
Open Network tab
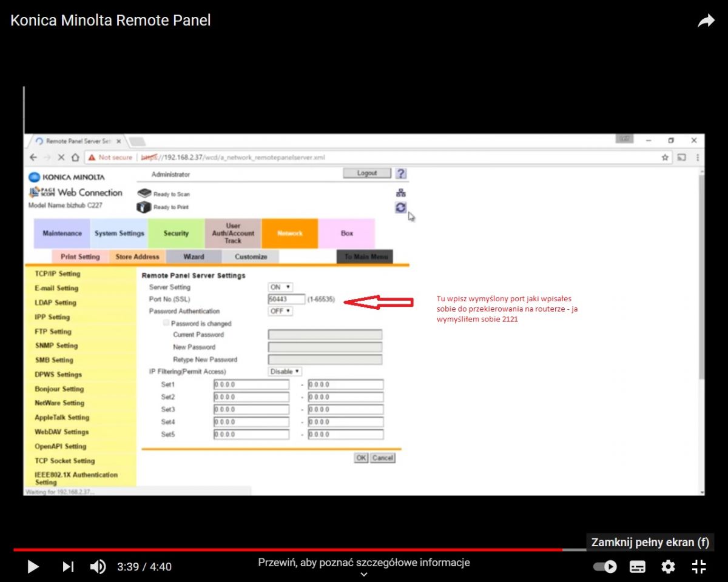pyautogui.click(x=289, y=233)
